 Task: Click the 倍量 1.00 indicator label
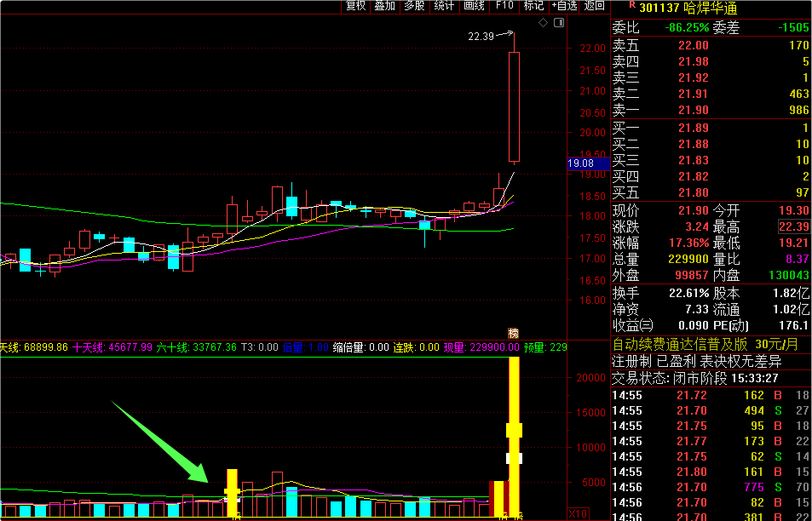click(306, 347)
